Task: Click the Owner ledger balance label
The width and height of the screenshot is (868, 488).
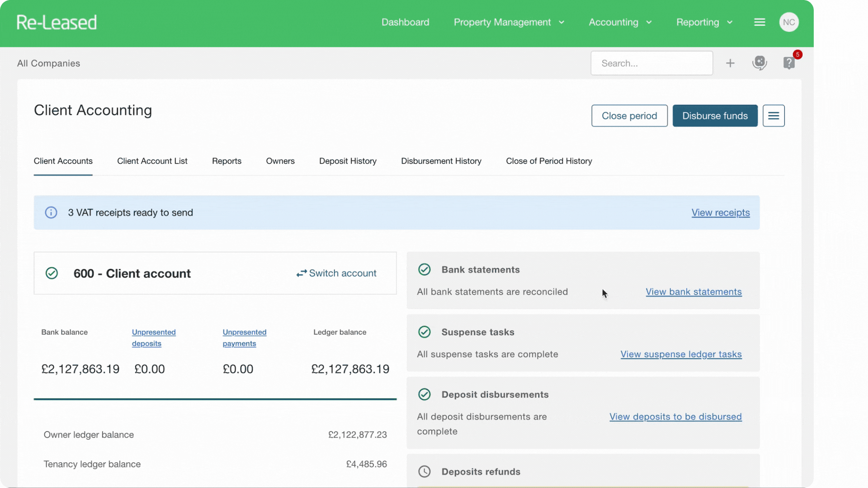Action: [x=89, y=435]
